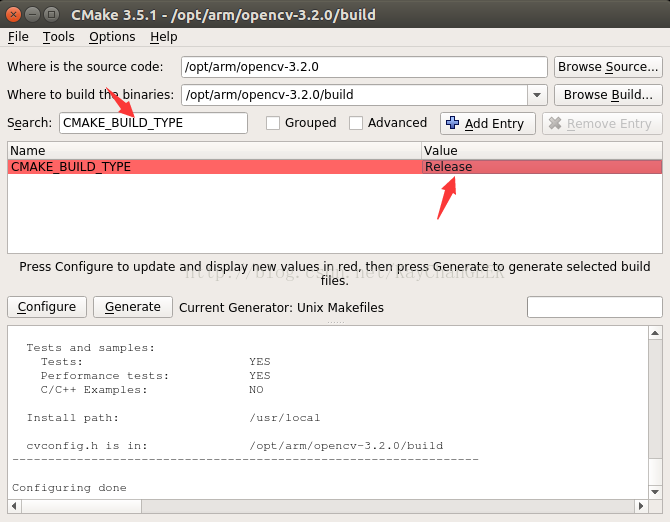Select the CMAKE_BUILD_TYPE name cell
670x522 pixels.
pyautogui.click(x=215, y=167)
